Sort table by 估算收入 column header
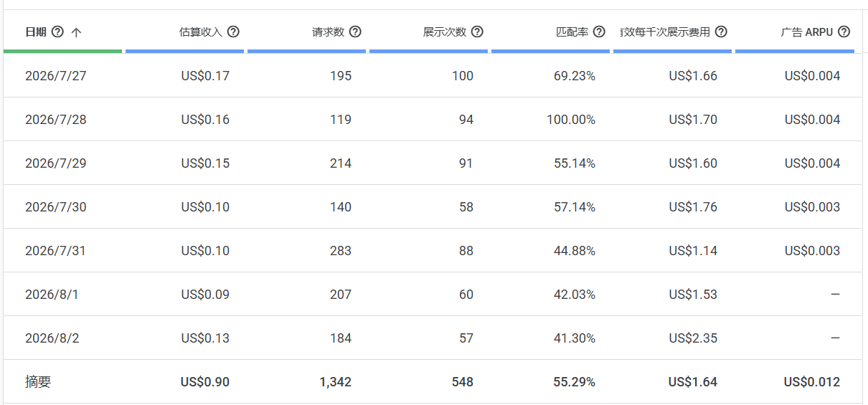This screenshot has height=405, width=868. coord(201,32)
